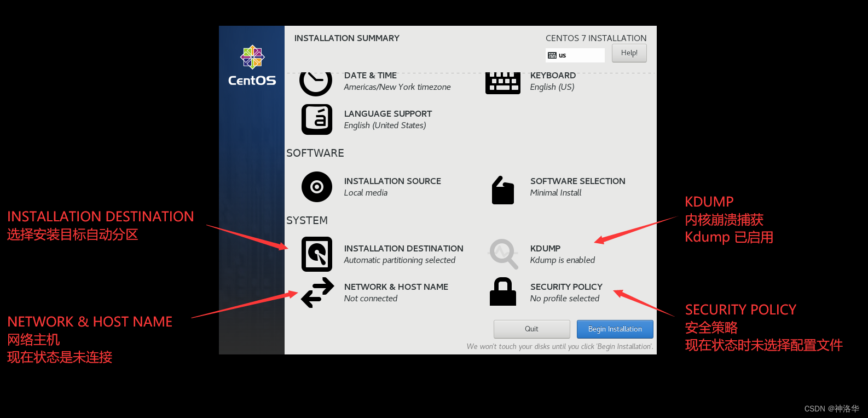Select the Installation Source disc icon
This screenshot has width=868, height=418.
tap(317, 187)
